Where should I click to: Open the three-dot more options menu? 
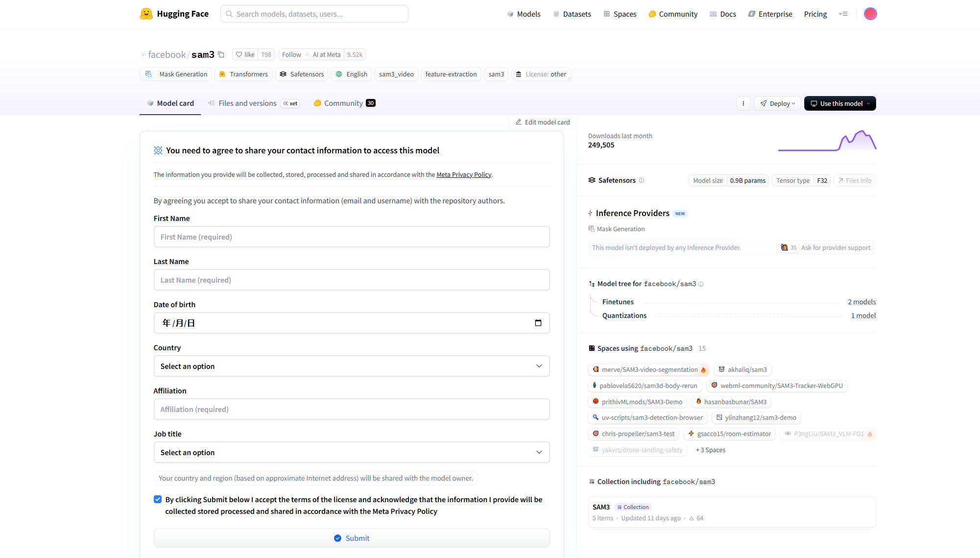[743, 103]
